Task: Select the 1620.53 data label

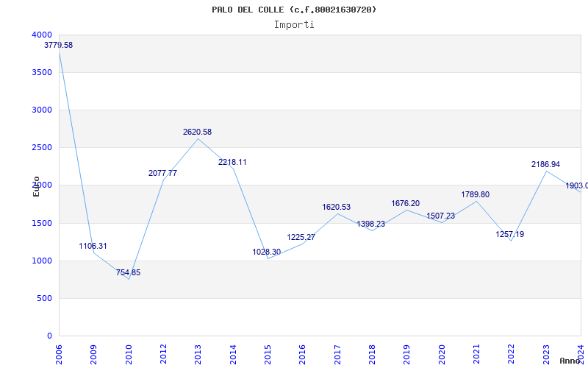Action: (x=337, y=208)
